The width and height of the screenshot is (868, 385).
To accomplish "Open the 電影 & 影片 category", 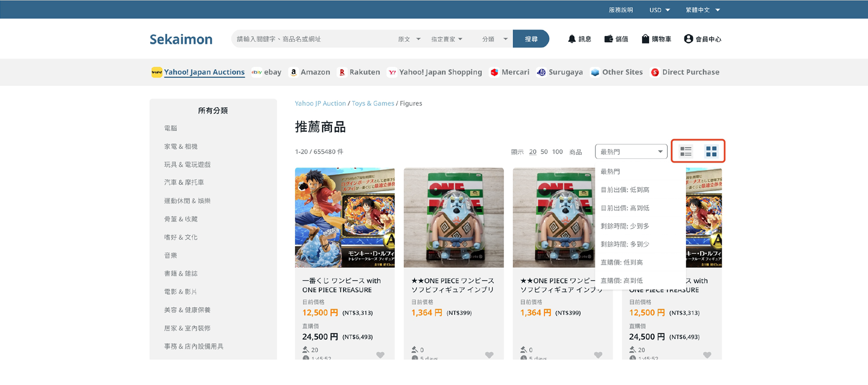I will click(180, 291).
